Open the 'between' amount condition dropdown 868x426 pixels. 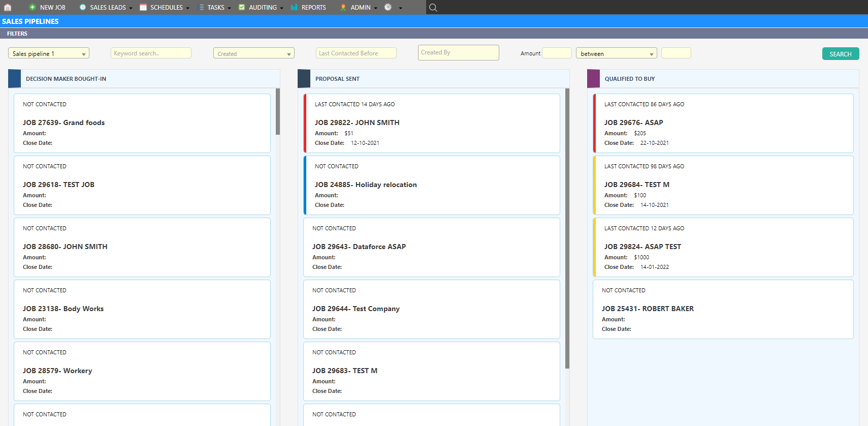(616, 53)
